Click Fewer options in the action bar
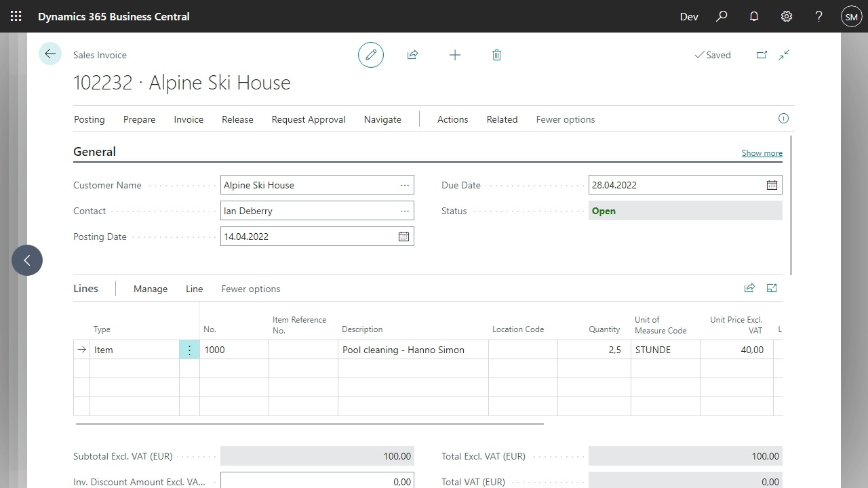Image resolution: width=868 pixels, height=488 pixels. 565,119
